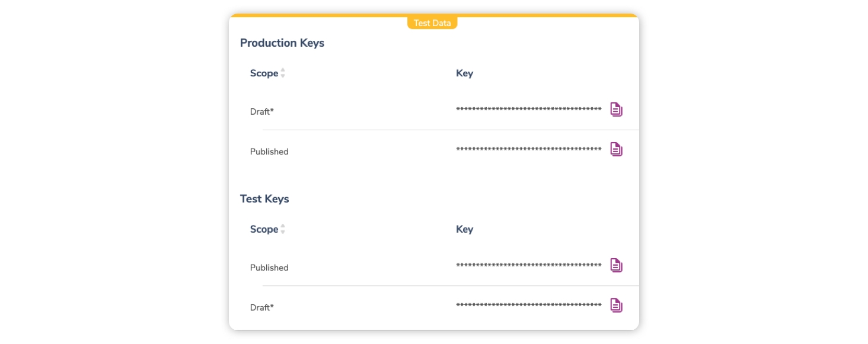Click the Production Keys heading
The height and width of the screenshot is (344, 868).
(283, 43)
